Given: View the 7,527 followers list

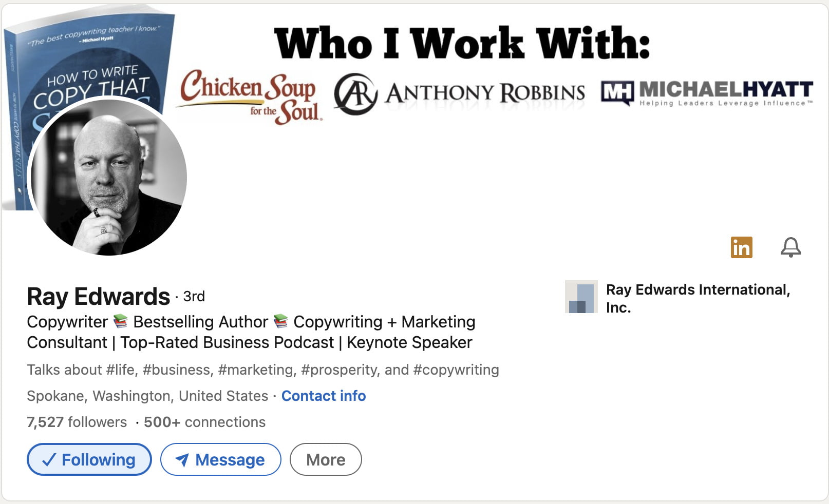Looking at the screenshot, I should pos(77,422).
